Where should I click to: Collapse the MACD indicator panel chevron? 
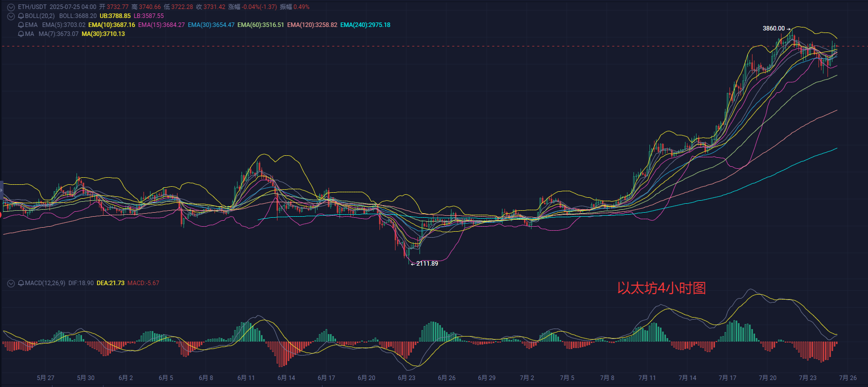(x=10, y=283)
